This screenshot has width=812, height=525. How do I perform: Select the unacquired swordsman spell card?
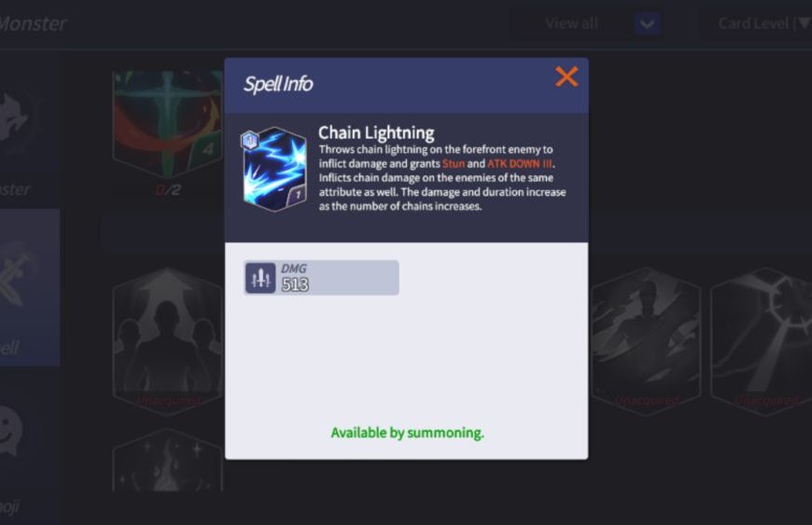(x=646, y=341)
